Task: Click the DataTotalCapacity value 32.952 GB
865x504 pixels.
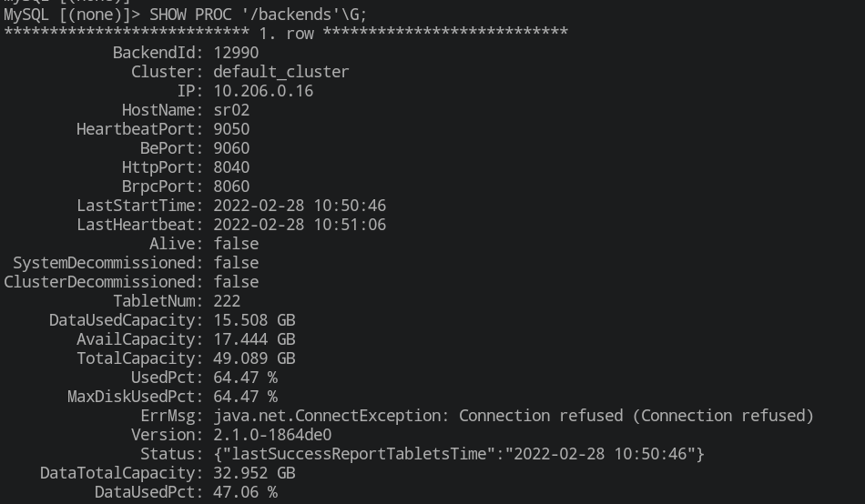Action: 254,473
